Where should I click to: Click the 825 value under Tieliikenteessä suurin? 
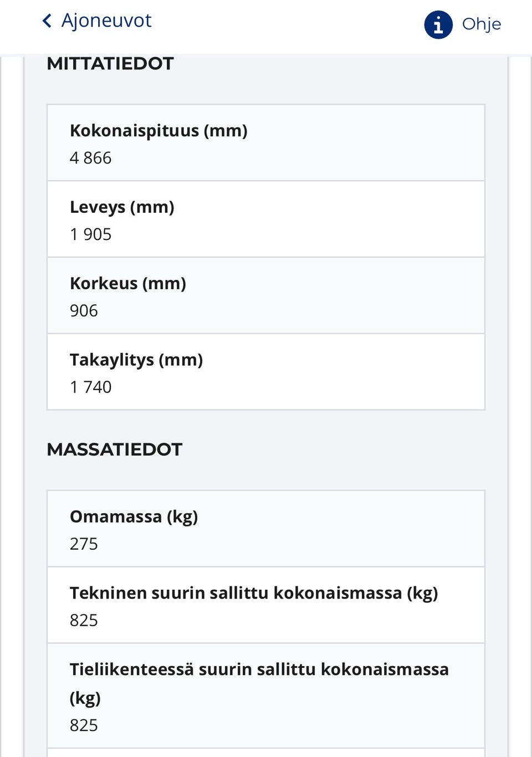coord(84,725)
